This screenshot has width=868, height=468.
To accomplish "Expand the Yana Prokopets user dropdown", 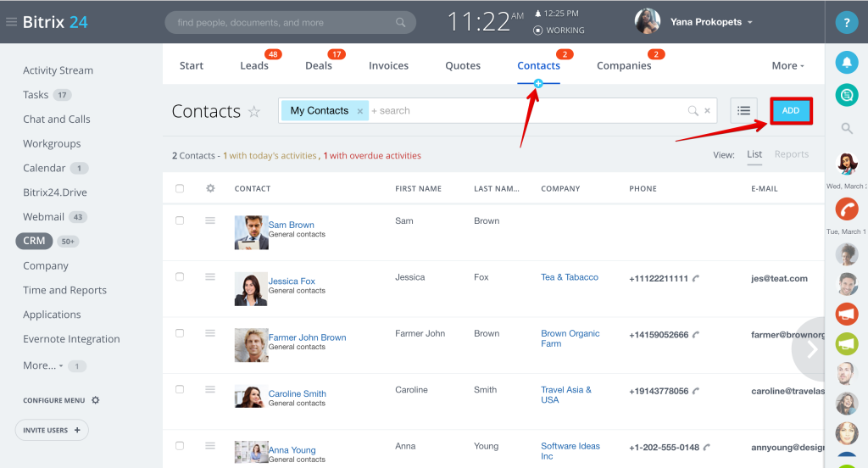I will tap(750, 23).
